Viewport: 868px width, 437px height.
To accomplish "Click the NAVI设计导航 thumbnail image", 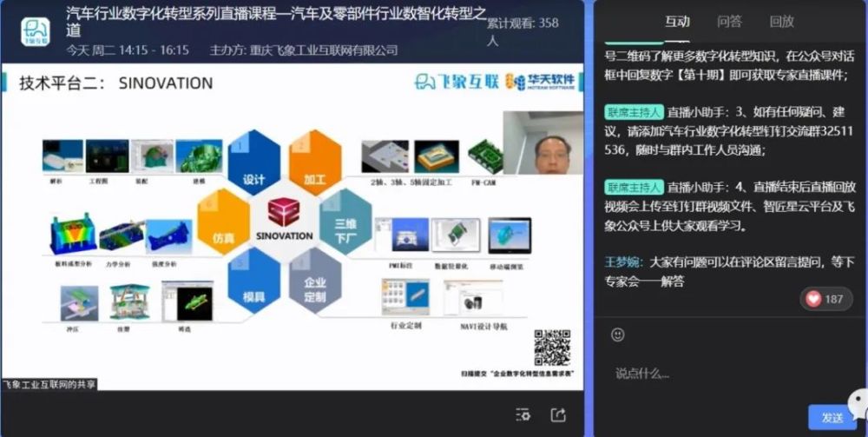I will pos(473,298).
